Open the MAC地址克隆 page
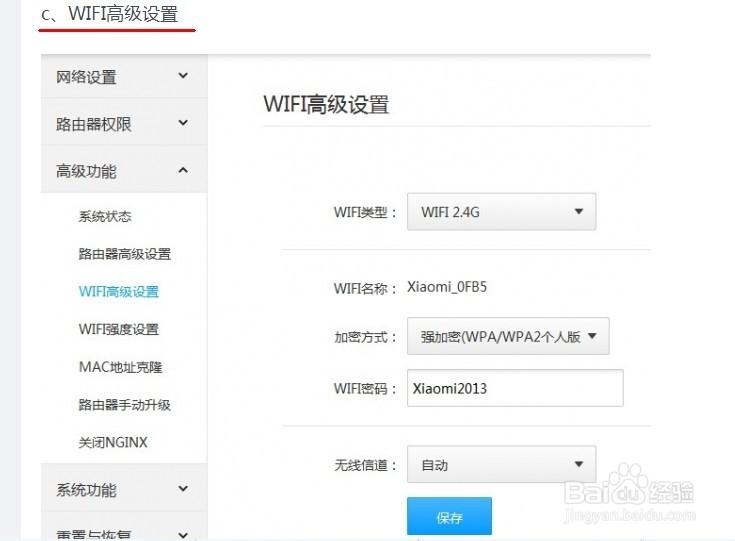Image resolution: width=735 pixels, height=541 pixels. point(120,367)
